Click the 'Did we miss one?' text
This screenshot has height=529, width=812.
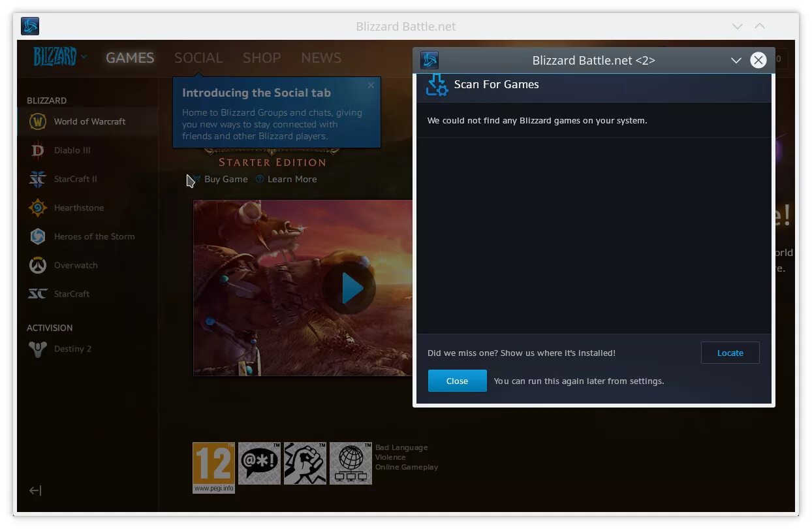[522, 353]
